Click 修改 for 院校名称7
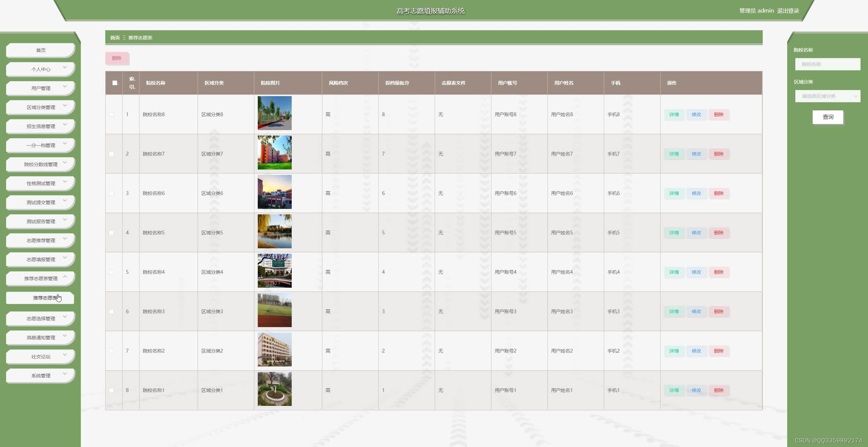 click(x=696, y=154)
